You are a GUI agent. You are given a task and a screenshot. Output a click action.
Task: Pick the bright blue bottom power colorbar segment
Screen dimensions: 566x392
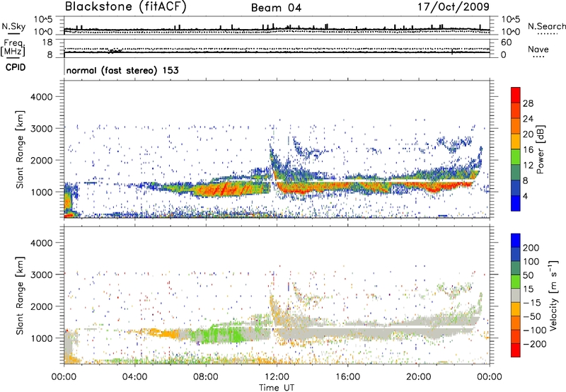516,203
